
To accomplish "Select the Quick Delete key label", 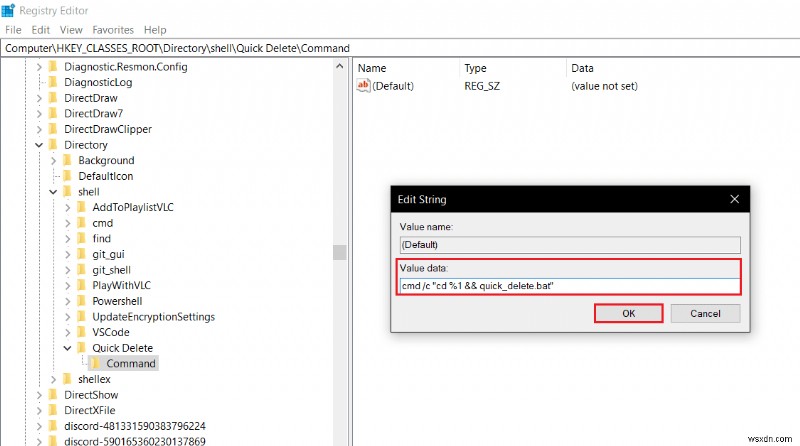I will tap(122, 348).
